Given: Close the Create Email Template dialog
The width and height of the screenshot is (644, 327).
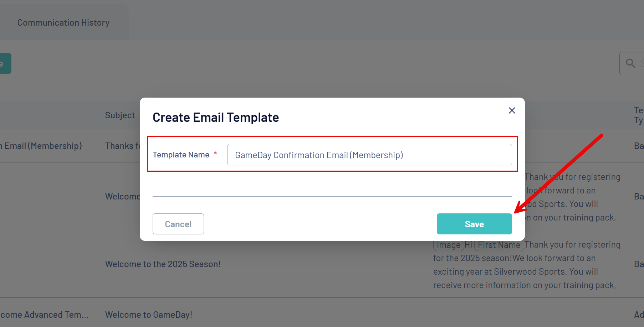Looking at the screenshot, I should click(x=512, y=110).
